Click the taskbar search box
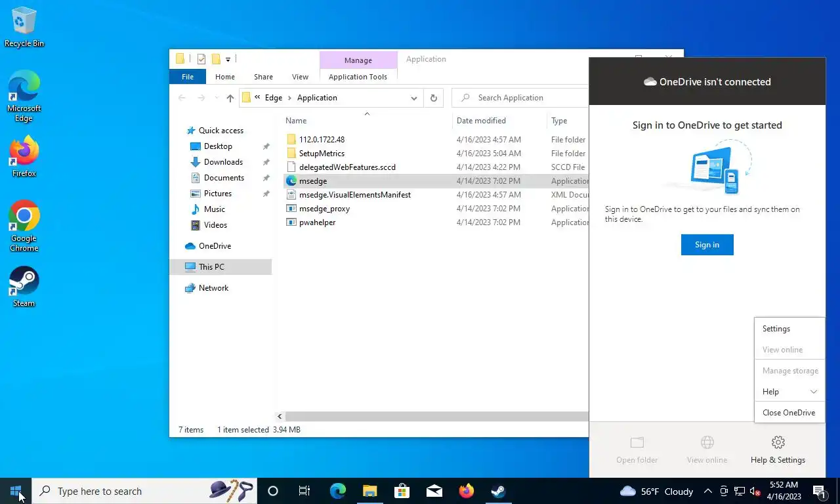This screenshot has width=840, height=504. [144, 491]
